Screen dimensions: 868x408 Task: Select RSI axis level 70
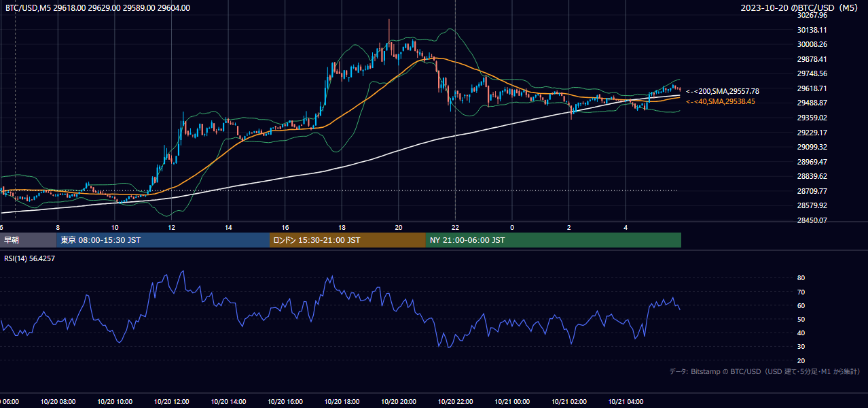coord(801,292)
